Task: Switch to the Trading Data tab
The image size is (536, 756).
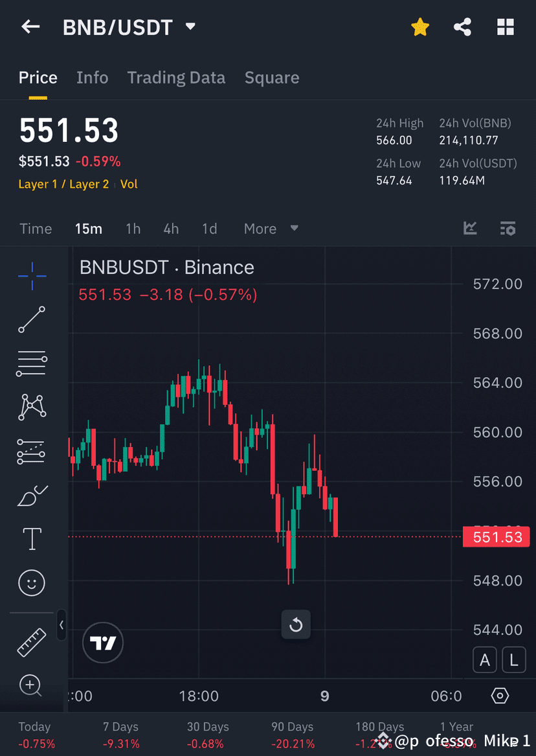Action: 176,77
